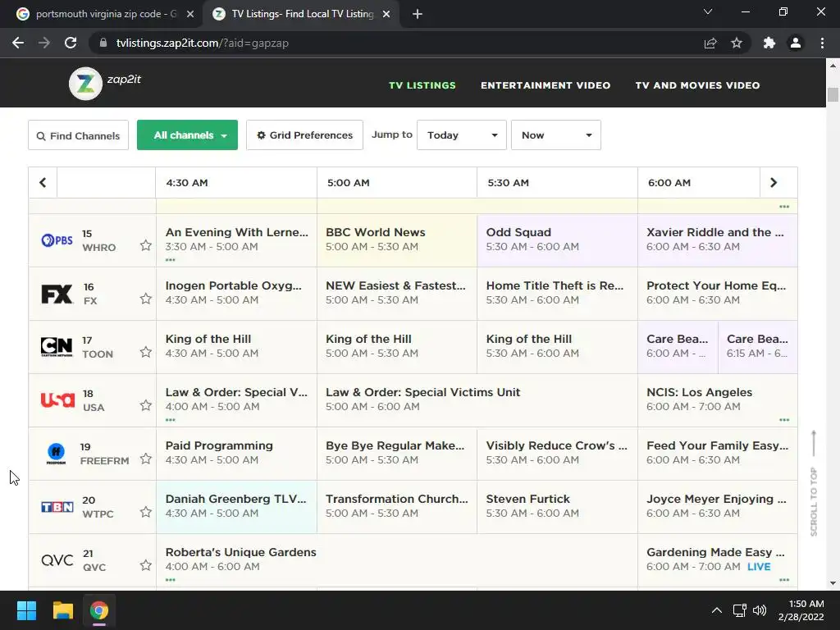This screenshot has width=840, height=630.
Task: Open the All channels dropdown
Action: tap(188, 135)
